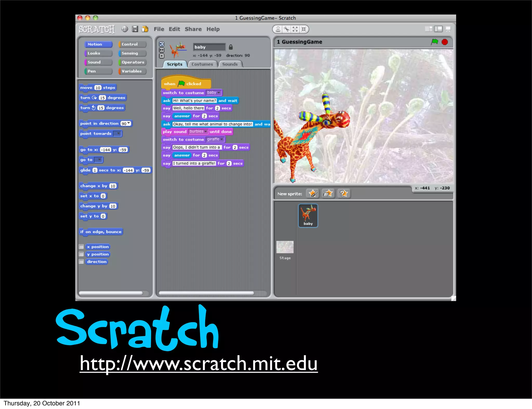Click the I turned into a giraffe! text
The width and height of the screenshot is (532, 409).
click(x=194, y=163)
